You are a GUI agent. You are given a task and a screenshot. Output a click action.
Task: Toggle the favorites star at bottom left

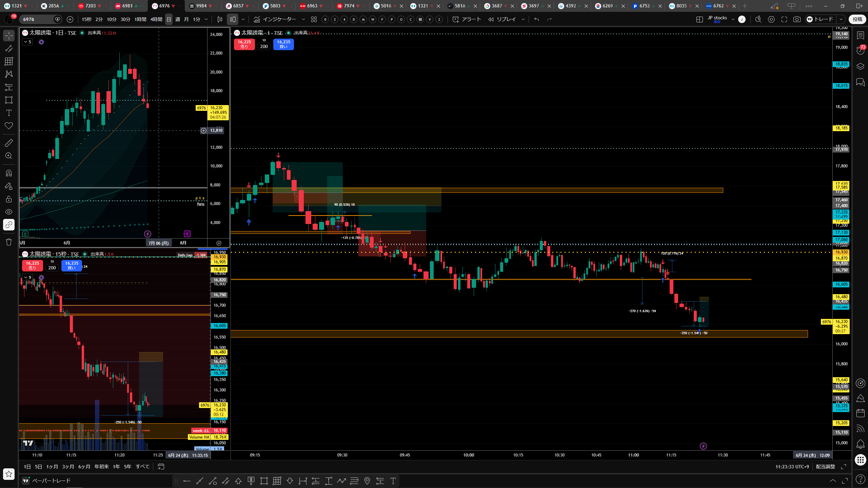9,474
